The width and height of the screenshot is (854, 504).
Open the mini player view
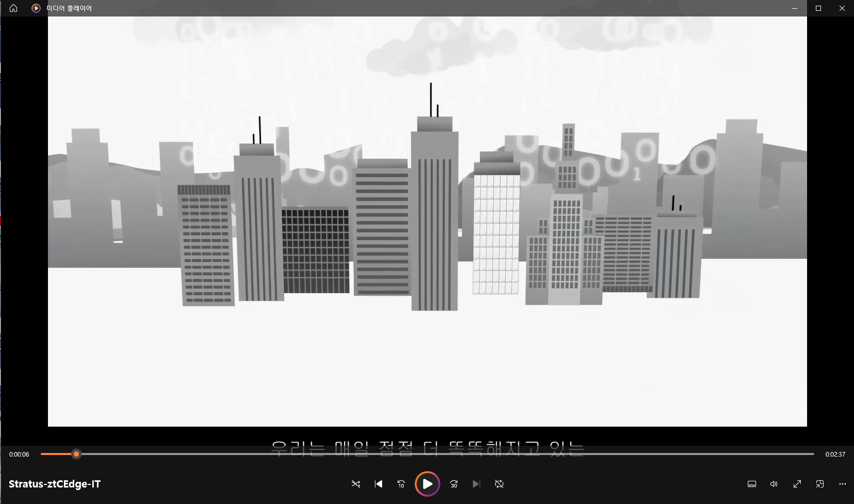tap(820, 484)
